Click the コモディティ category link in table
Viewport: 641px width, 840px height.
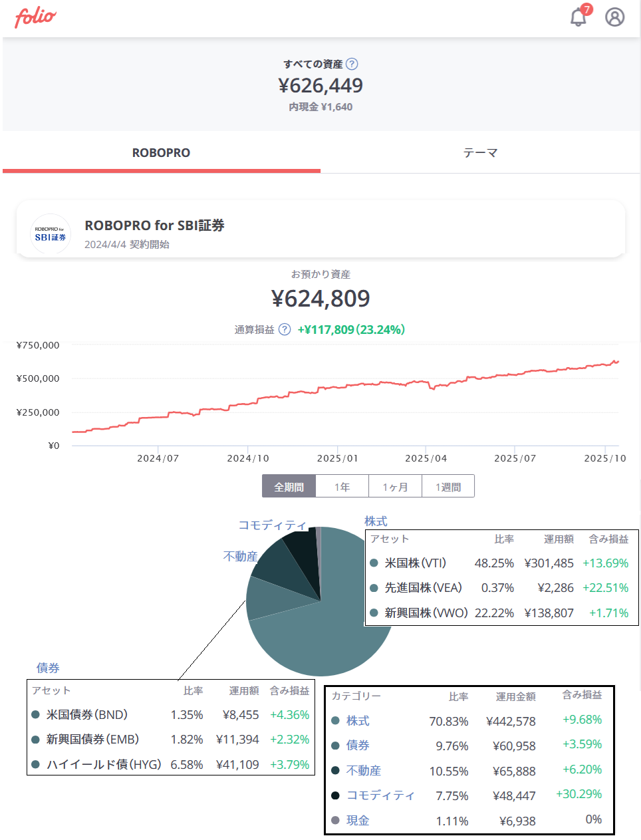tap(381, 795)
